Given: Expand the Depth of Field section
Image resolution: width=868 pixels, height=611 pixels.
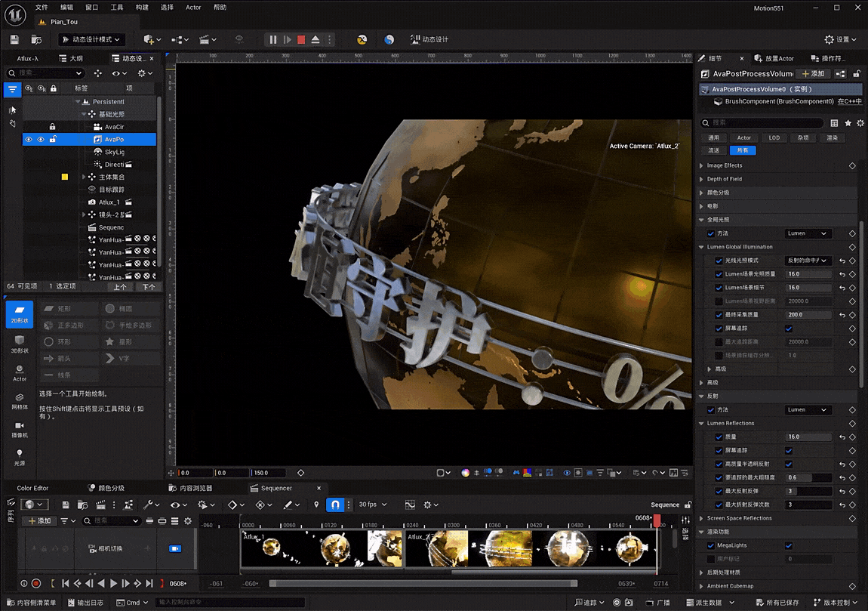Looking at the screenshot, I should tap(701, 179).
